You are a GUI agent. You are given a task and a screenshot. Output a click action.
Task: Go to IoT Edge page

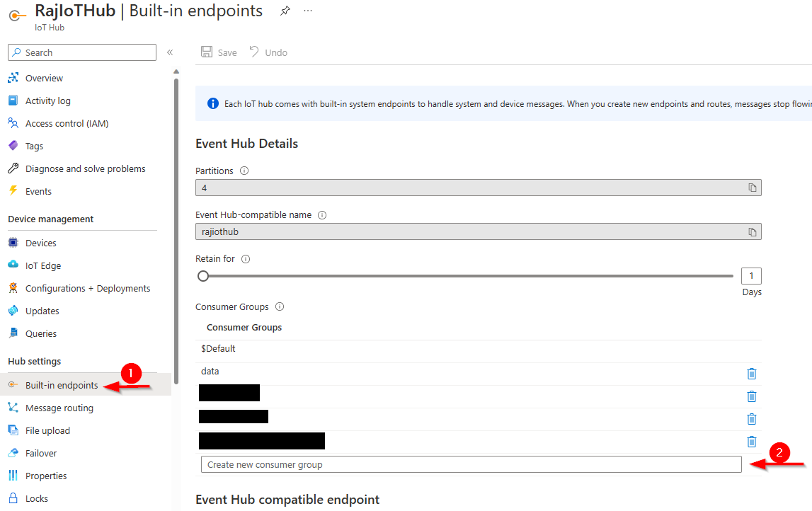click(43, 265)
